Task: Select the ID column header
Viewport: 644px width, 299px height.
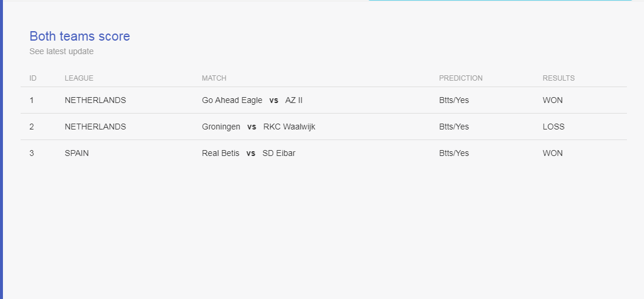Action: point(33,78)
